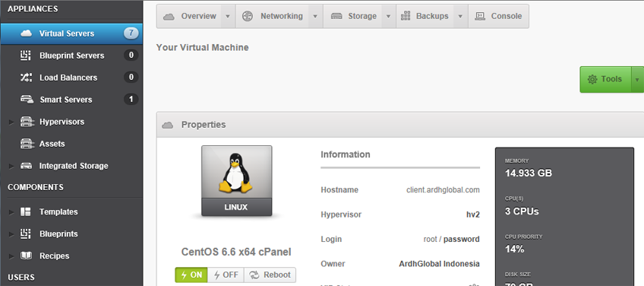
Task: Click the Blueprint Servers count badge 0
Action: pyautogui.click(x=131, y=55)
